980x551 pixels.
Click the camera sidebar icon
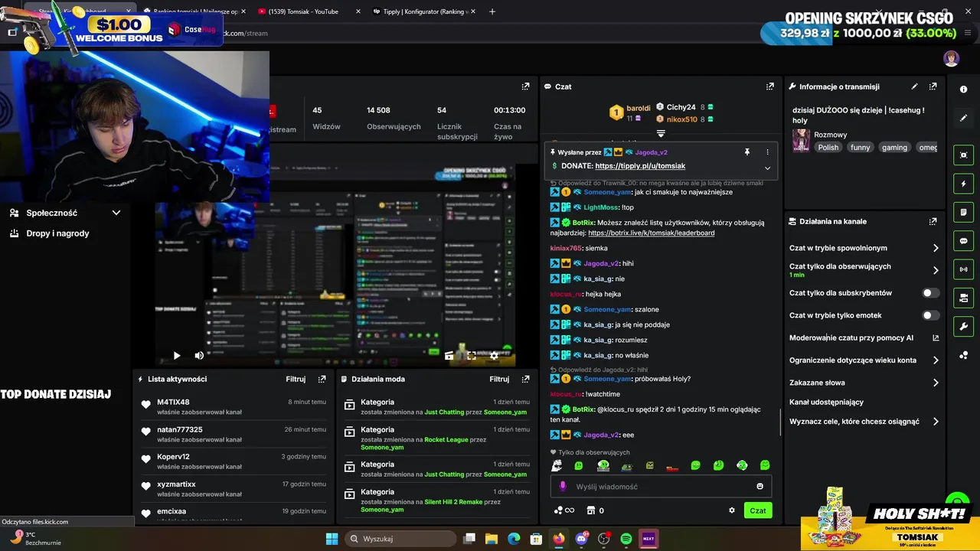coord(963,298)
